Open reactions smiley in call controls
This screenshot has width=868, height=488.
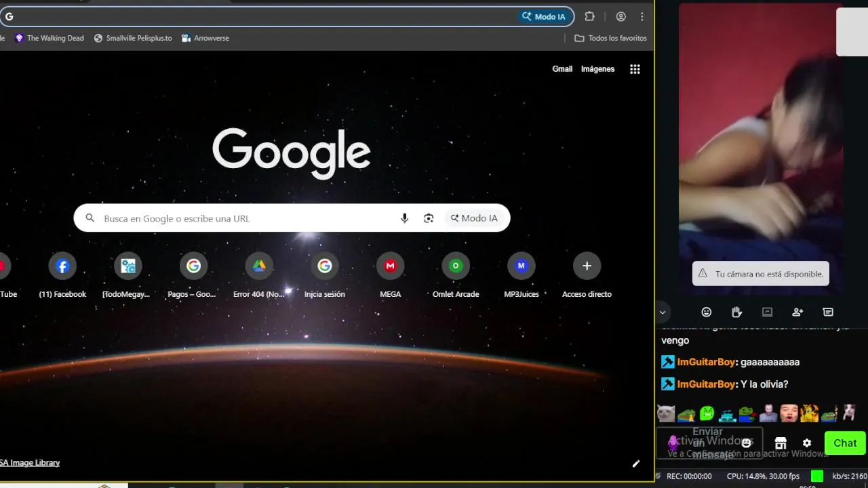[x=707, y=312]
